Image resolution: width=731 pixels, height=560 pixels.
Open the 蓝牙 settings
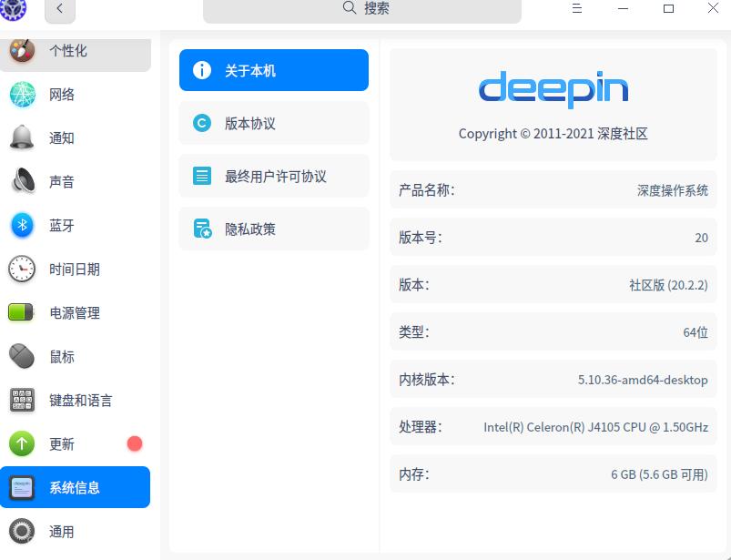[75, 226]
